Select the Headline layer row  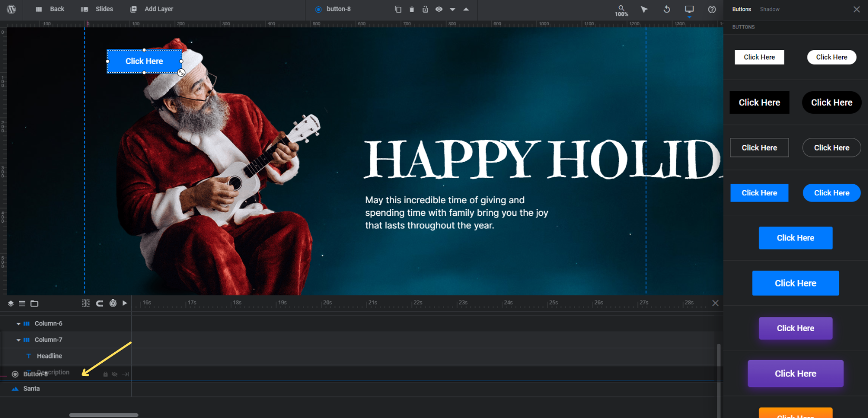pos(66,356)
